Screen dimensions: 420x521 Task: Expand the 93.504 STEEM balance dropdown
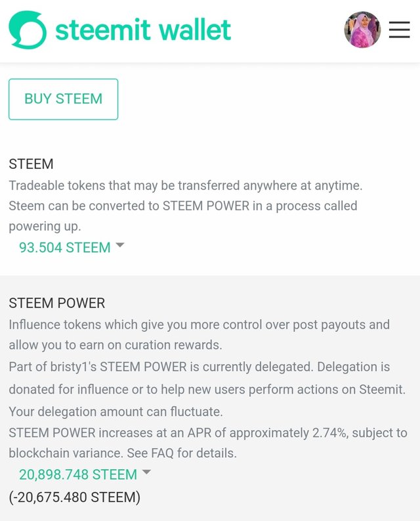[72, 248]
